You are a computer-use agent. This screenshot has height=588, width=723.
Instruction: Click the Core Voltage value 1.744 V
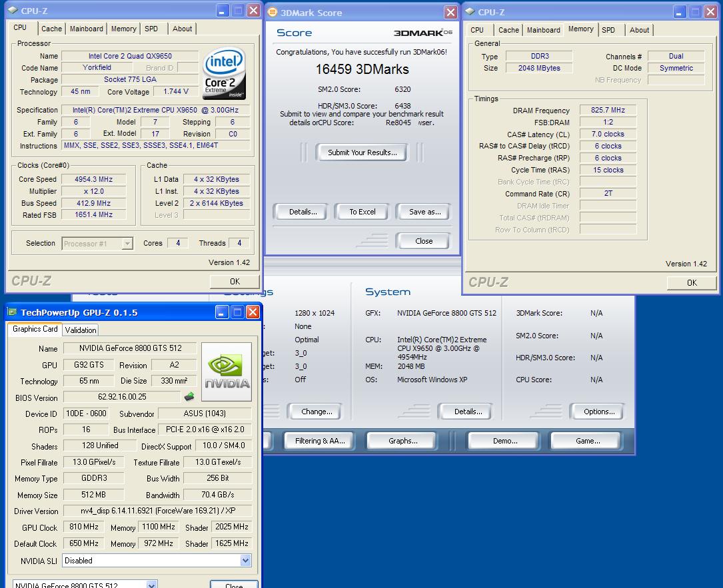(176, 91)
